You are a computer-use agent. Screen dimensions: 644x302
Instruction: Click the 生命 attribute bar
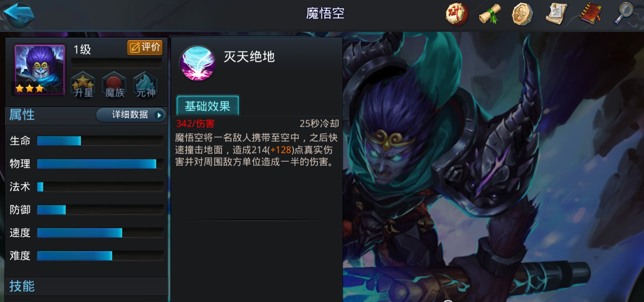coord(100,141)
